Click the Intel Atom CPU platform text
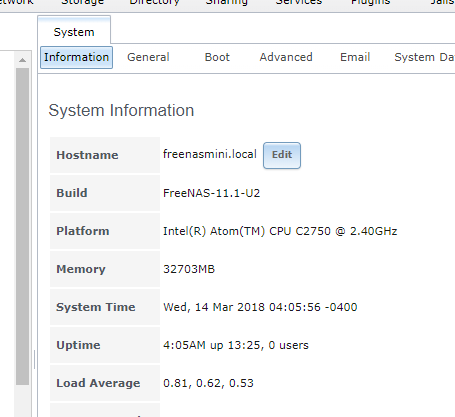The width and height of the screenshot is (455, 417). (x=280, y=231)
